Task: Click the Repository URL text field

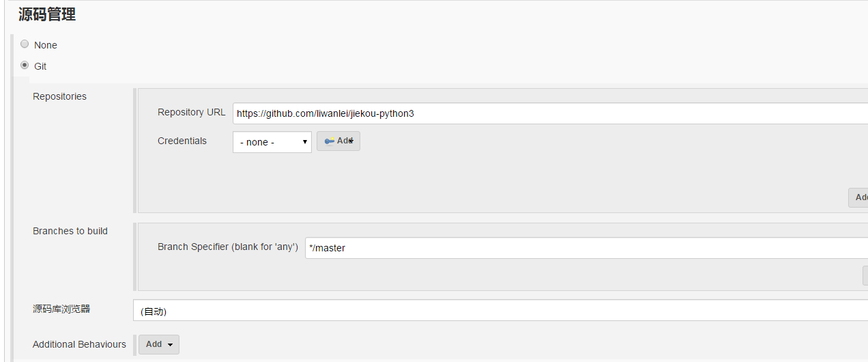Action: [x=550, y=113]
